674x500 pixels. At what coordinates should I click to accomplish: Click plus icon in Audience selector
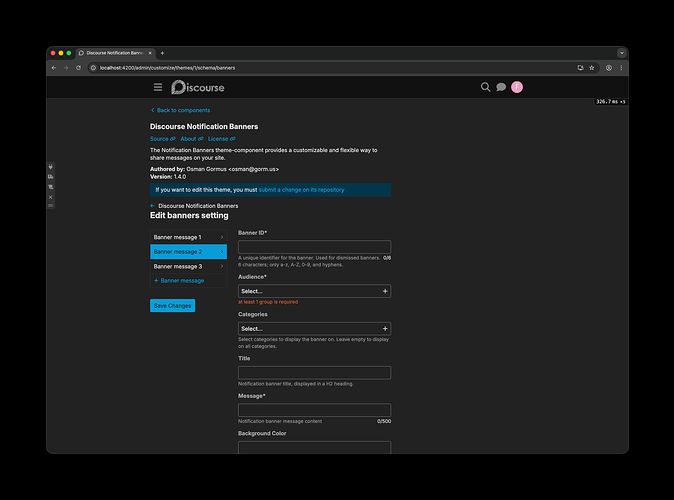tap(385, 291)
